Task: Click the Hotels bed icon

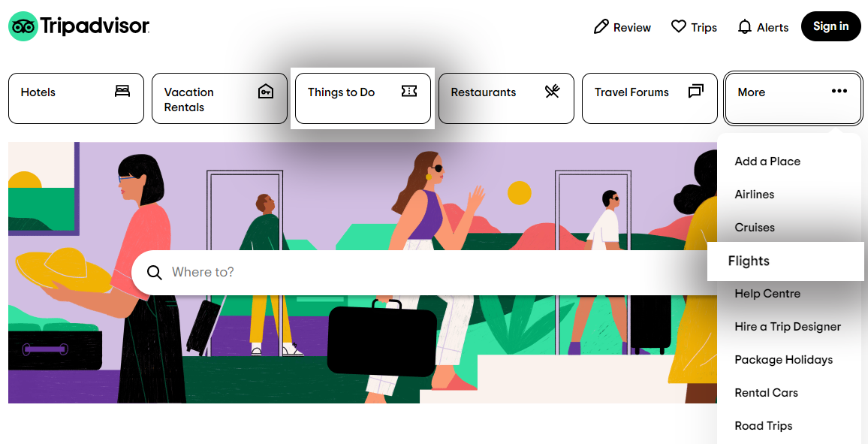Action: (x=122, y=92)
